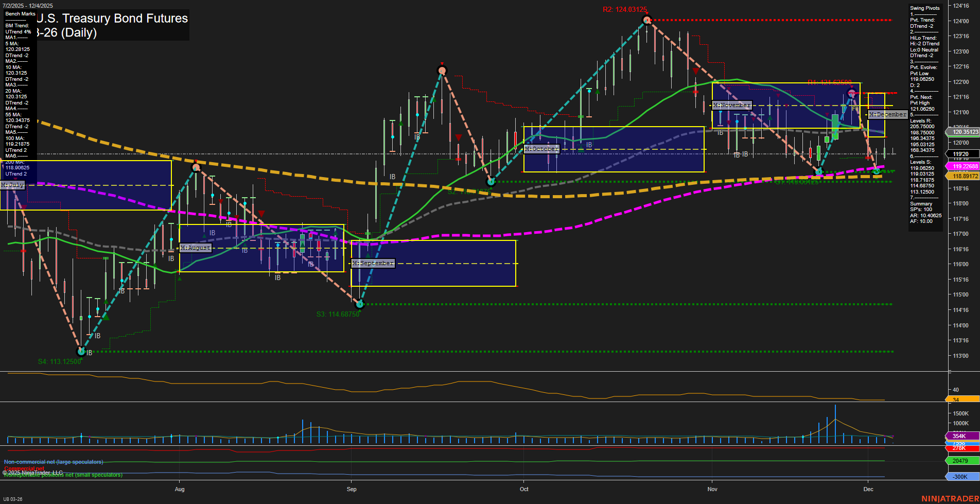Click the Oct label on the time axis
The image size is (980, 504).
(524, 489)
